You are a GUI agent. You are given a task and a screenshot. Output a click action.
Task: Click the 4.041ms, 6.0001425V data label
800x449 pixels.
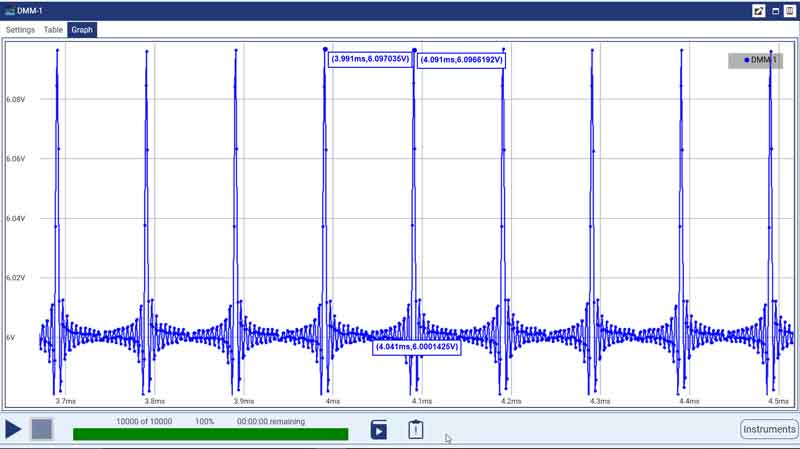click(x=416, y=347)
